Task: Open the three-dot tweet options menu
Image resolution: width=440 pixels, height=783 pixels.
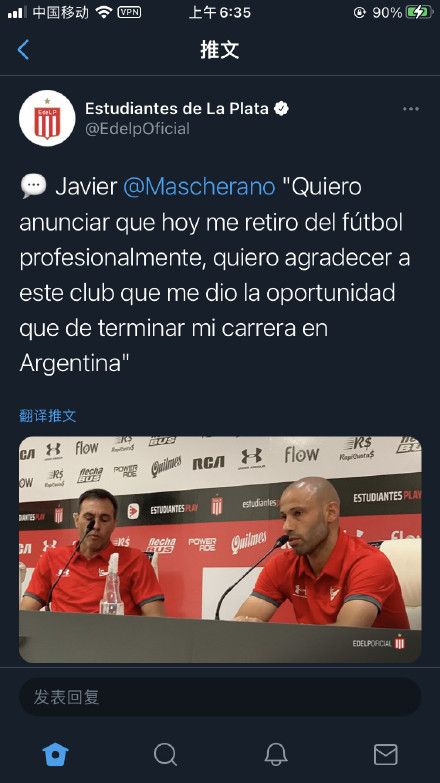Action: point(411,109)
